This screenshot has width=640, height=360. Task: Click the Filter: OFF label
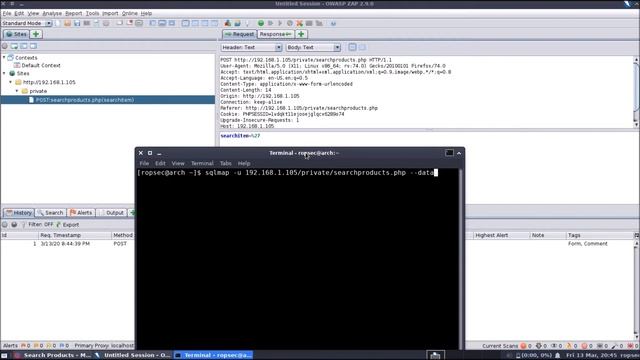tap(41, 224)
